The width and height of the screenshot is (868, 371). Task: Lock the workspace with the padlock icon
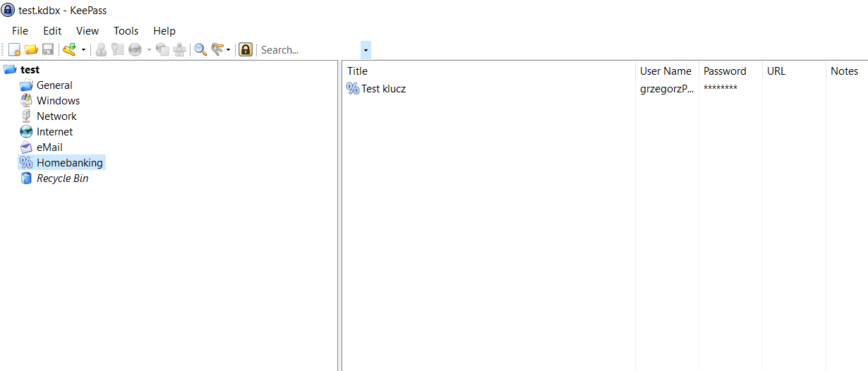(x=246, y=49)
